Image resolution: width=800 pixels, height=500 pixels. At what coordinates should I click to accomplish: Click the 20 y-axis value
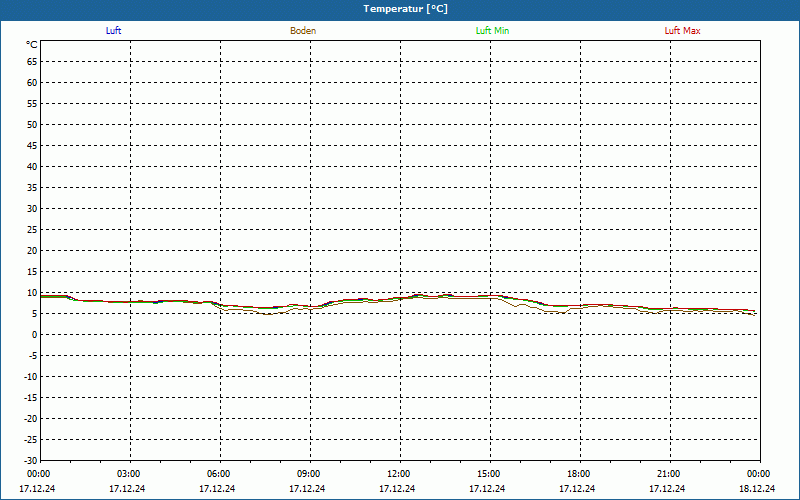tap(32, 251)
